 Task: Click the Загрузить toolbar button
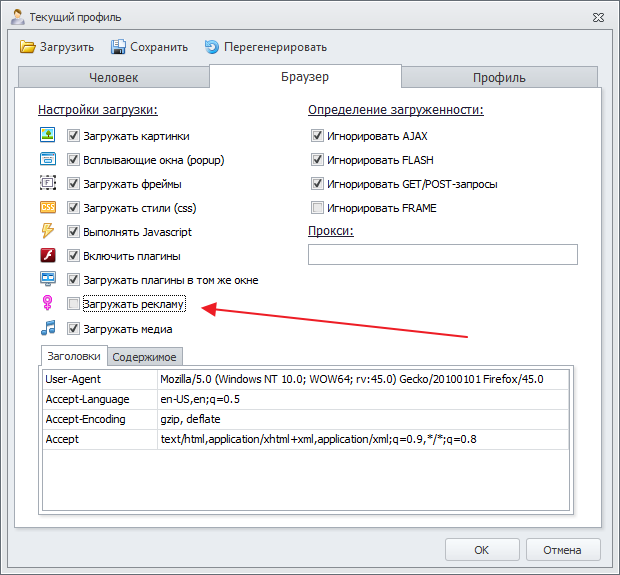point(57,47)
